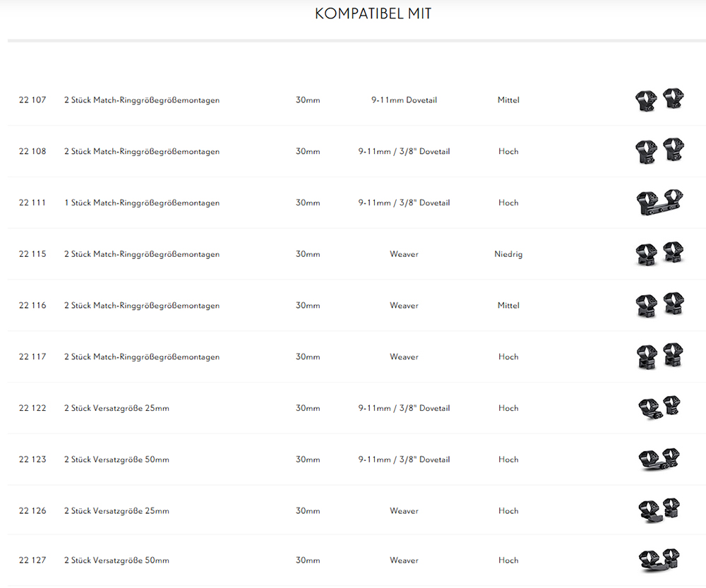The image size is (706, 588).
Task: Click the 22 127 Versatzgröße 50mm description
Action: [116, 560]
